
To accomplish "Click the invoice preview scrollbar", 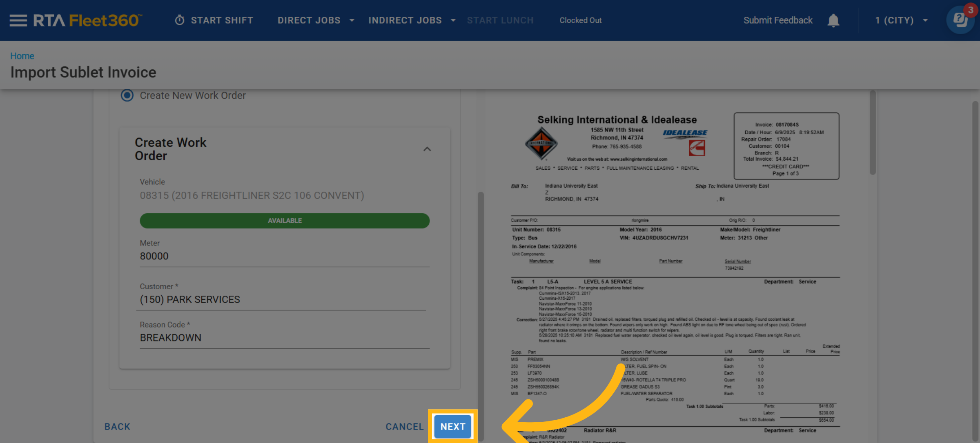I will (x=873, y=133).
